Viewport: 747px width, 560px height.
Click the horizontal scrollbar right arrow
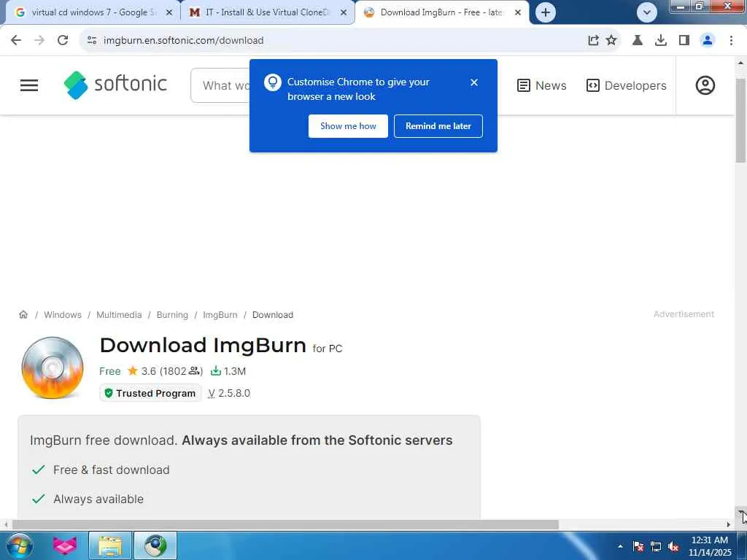(728, 524)
